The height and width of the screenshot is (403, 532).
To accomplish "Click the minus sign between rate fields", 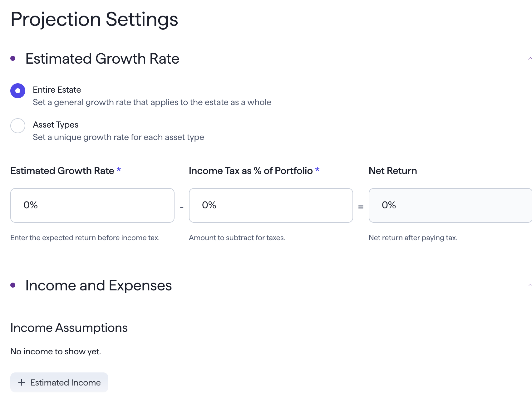I will click(x=182, y=207).
